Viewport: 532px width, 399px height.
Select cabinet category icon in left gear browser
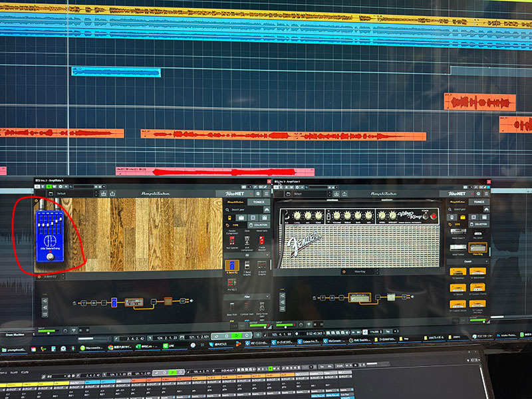coord(253,217)
